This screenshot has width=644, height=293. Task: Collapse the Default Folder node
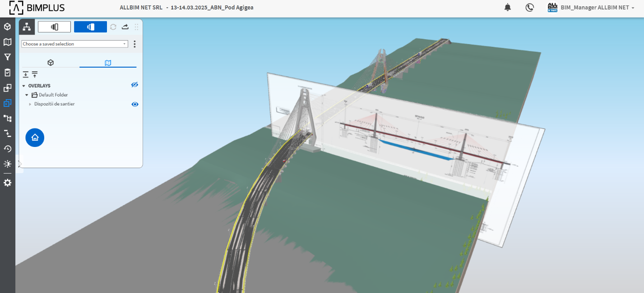tap(27, 95)
